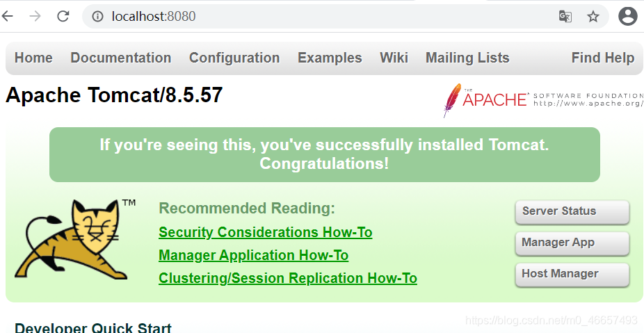Open the Configuration nav item
The height and width of the screenshot is (333, 644).
[234, 58]
